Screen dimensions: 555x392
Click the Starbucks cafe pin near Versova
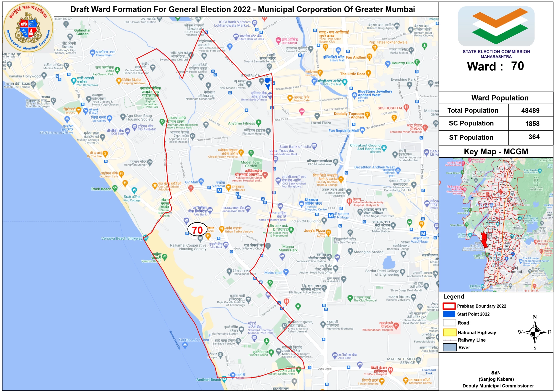point(228,187)
